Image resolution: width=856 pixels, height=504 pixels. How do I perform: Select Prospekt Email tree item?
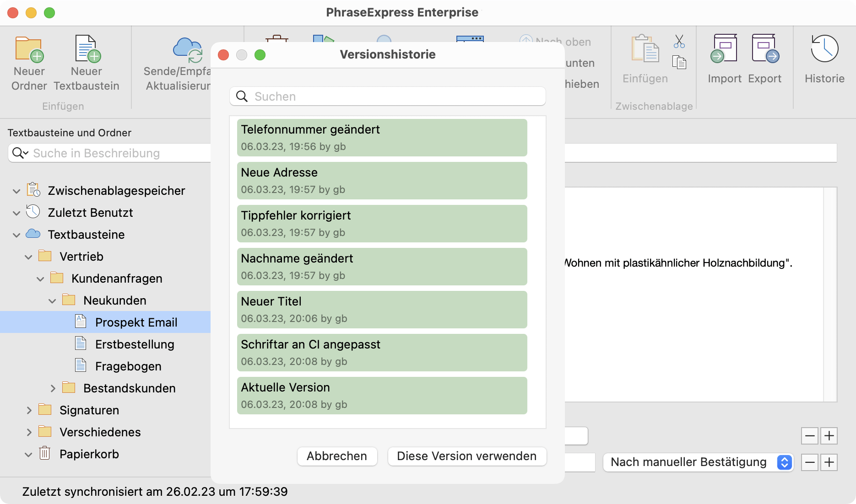[105, 322]
